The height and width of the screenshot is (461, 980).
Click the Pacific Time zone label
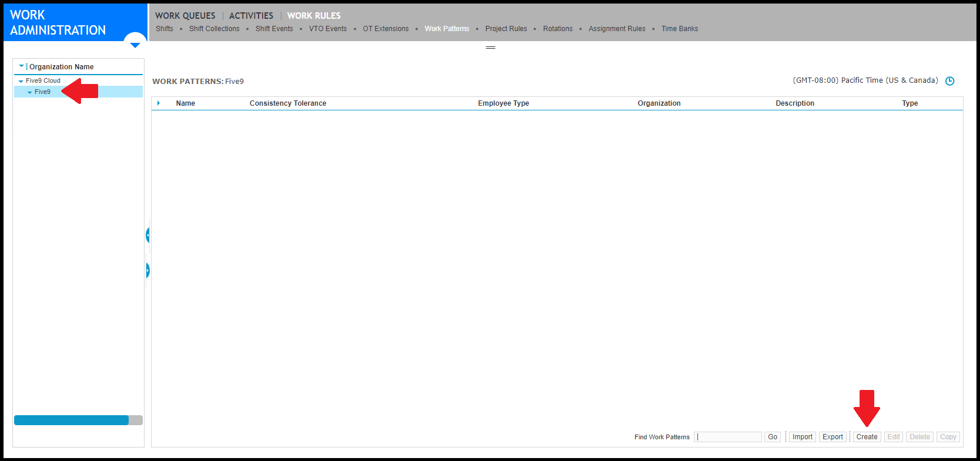(865, 80)
